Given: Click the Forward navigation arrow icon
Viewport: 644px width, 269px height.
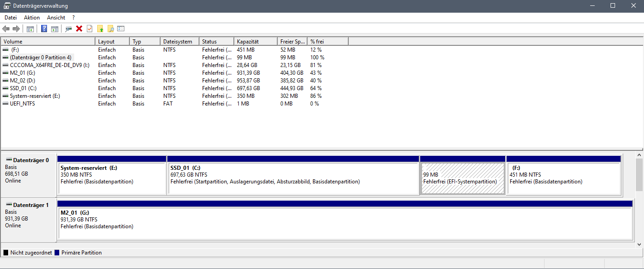Looking at the screenshot, I should click(17, 29).
